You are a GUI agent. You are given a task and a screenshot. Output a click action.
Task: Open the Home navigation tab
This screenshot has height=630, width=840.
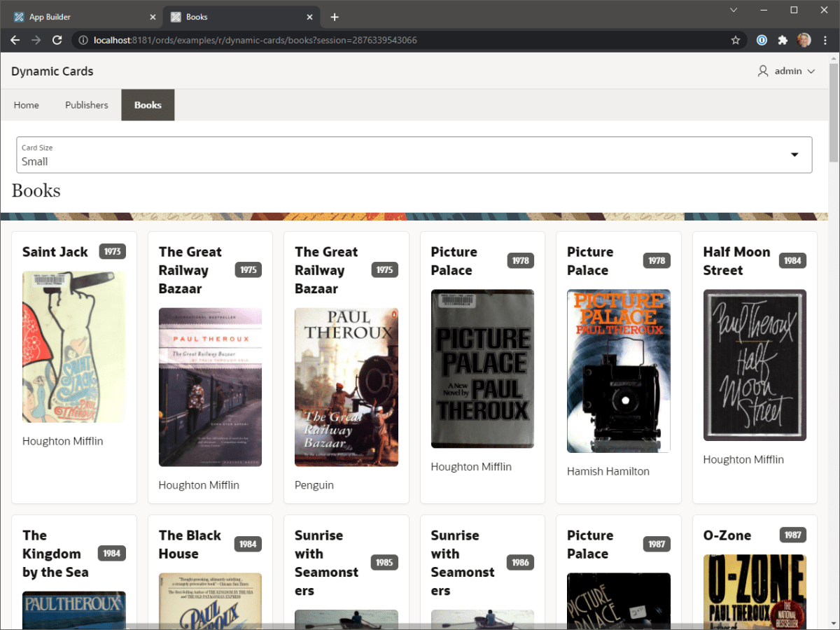(x=27, y=105)
